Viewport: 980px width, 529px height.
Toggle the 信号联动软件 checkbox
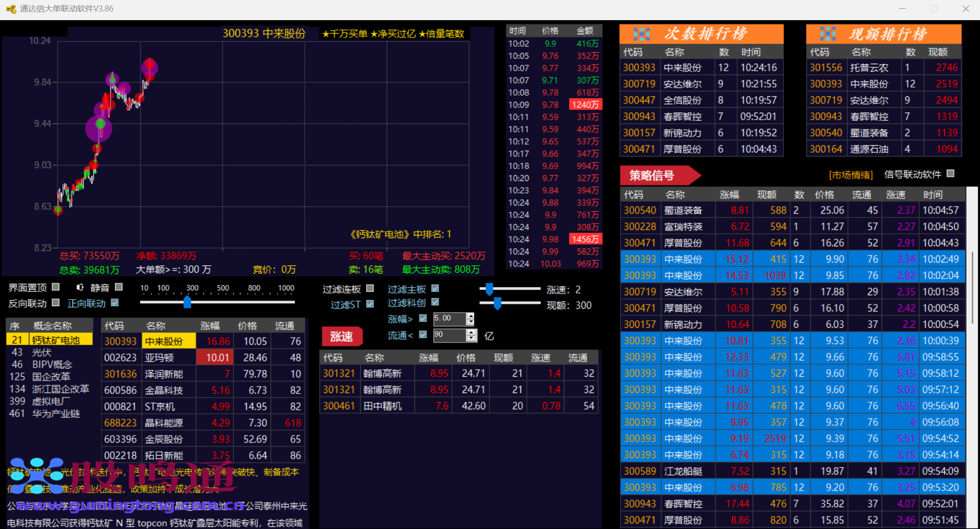950,173
